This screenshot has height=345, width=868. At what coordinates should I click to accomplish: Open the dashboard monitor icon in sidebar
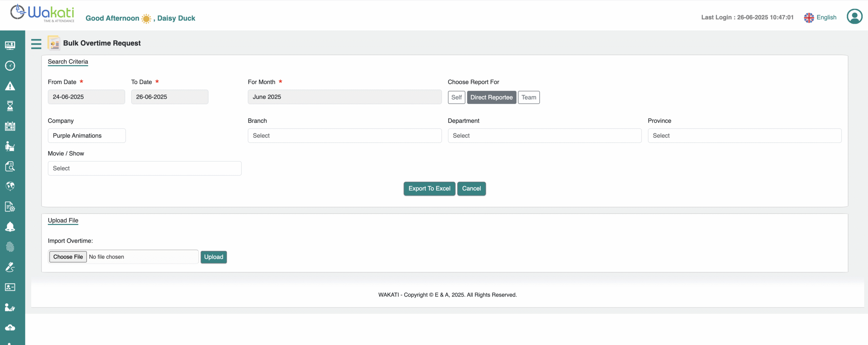tap(10, 45)
